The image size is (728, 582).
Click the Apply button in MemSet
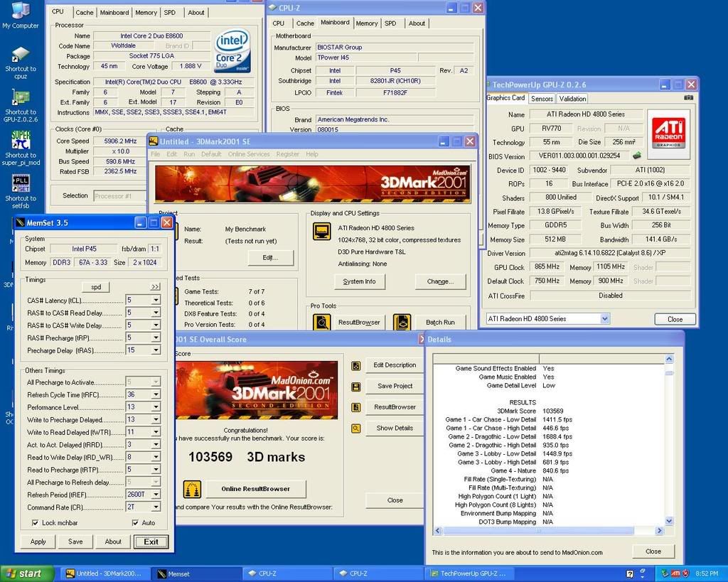pyautogui.click(x=38, y=541)
